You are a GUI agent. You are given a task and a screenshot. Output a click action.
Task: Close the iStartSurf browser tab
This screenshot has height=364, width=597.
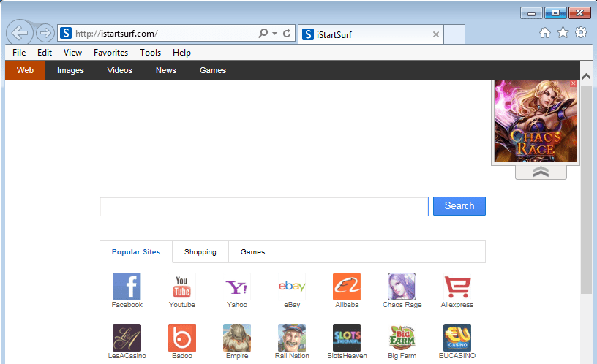[436, 34]
